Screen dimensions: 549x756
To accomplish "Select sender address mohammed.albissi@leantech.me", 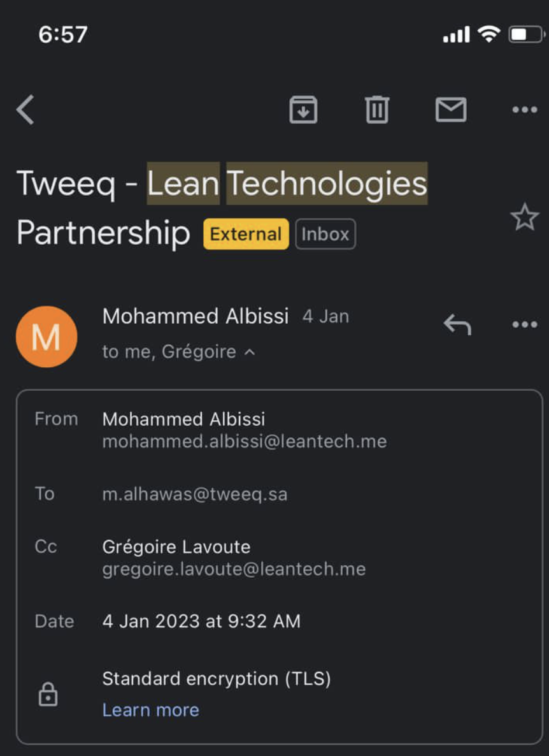I will (245, 441).
